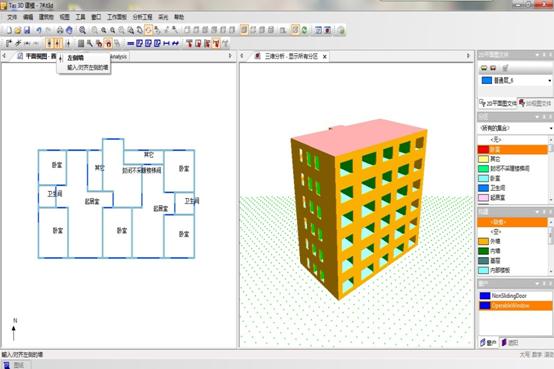The height and width of the screenshot is (369, 554).
Task: Select NonSlidingDoor in the openings list
Action: click(x=515, y=296)
